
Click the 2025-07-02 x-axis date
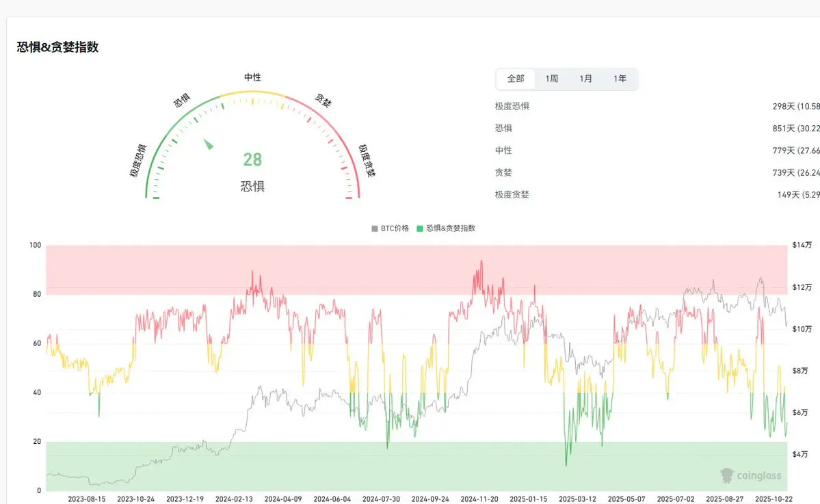(x=676, y=499)
